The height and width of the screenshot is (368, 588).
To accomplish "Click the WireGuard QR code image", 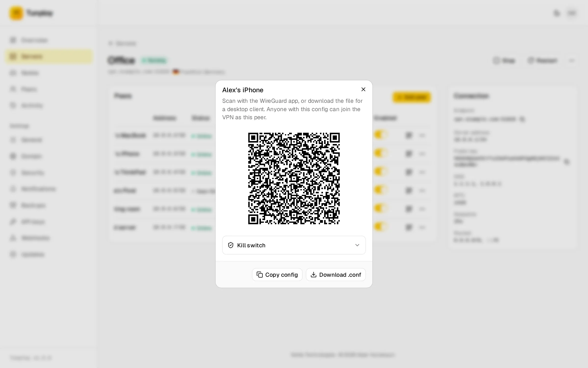I will pos(294,178).
